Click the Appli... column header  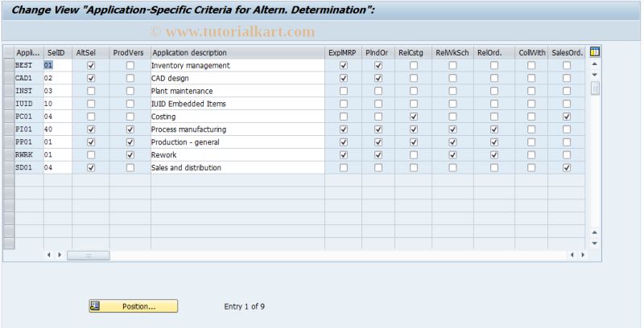point(29,52)
